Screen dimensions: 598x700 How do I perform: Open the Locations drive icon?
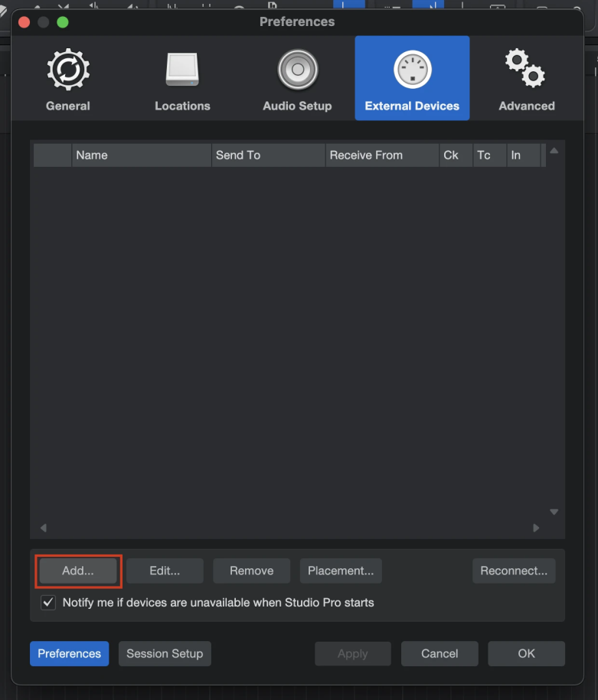point(182,70)
